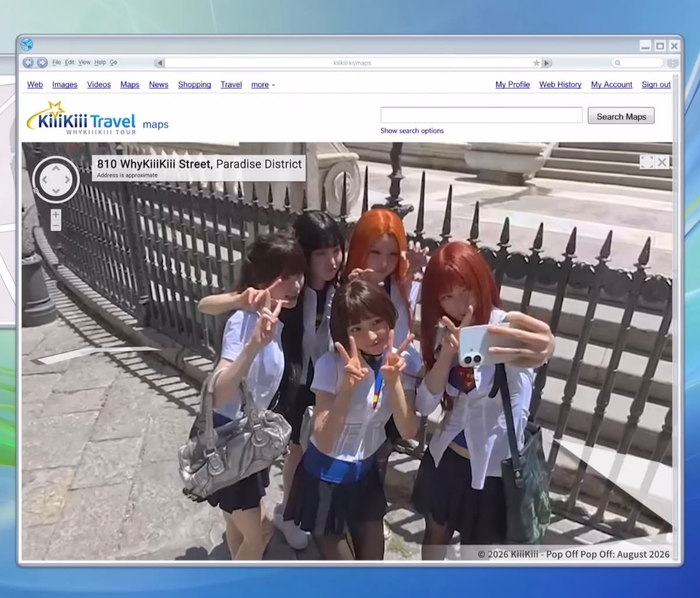
Task: Open My Profile
Action: pos(513,85)
